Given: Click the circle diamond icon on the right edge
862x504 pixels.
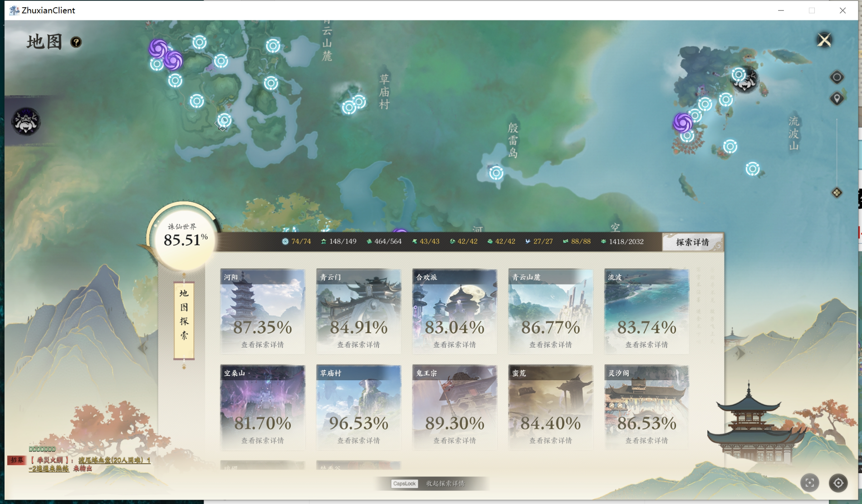Looking at the screenshot, I should tap(837, 77).
